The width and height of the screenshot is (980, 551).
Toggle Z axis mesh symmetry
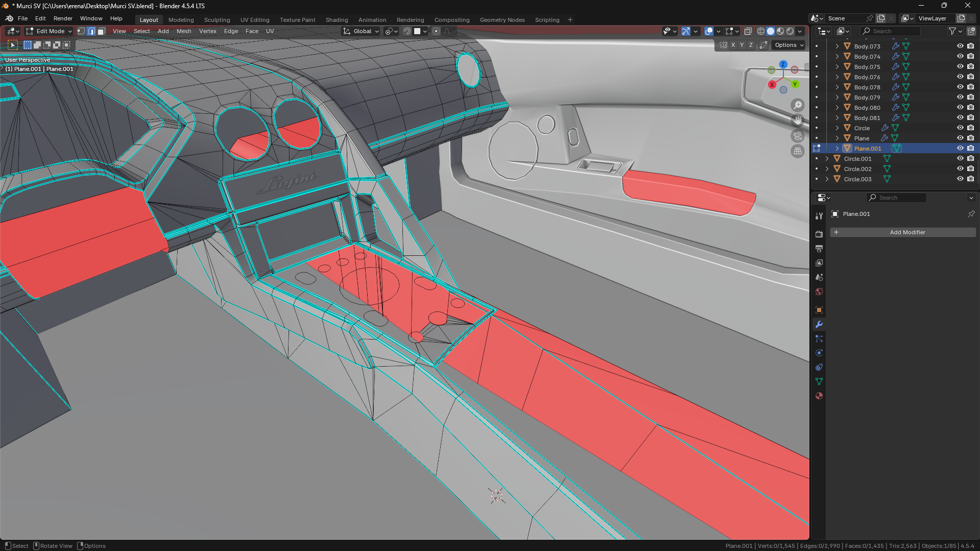pyautogui.click(x=751, y=45)
